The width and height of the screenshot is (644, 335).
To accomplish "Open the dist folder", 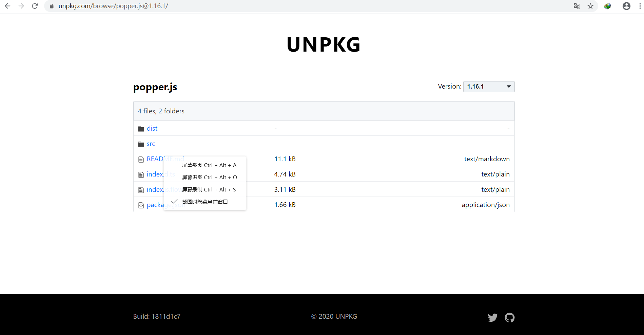I will 152,128.
